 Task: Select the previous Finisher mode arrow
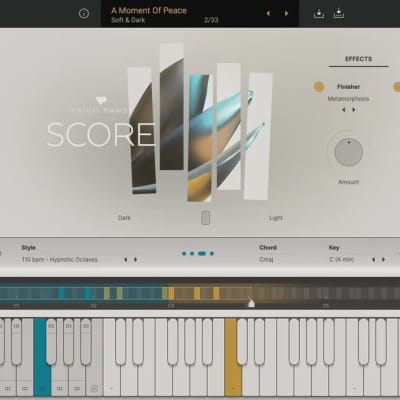click(x=344, y=110)
